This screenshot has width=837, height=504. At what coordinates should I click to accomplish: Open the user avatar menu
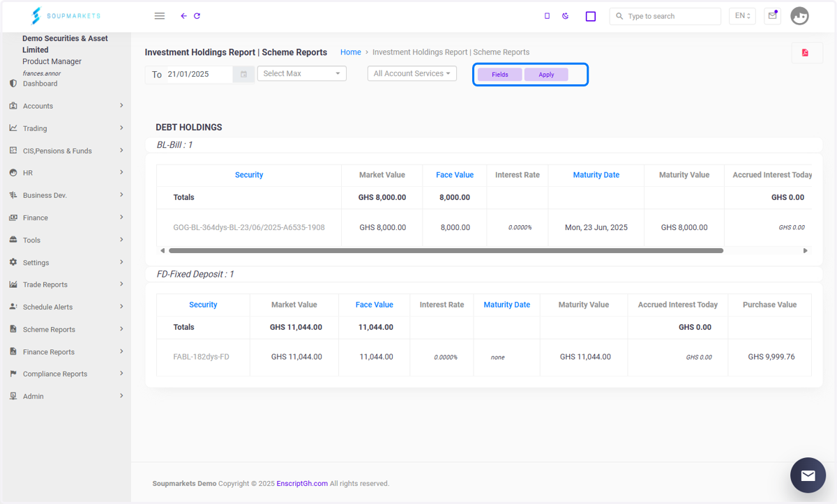[x=799, y=16]
